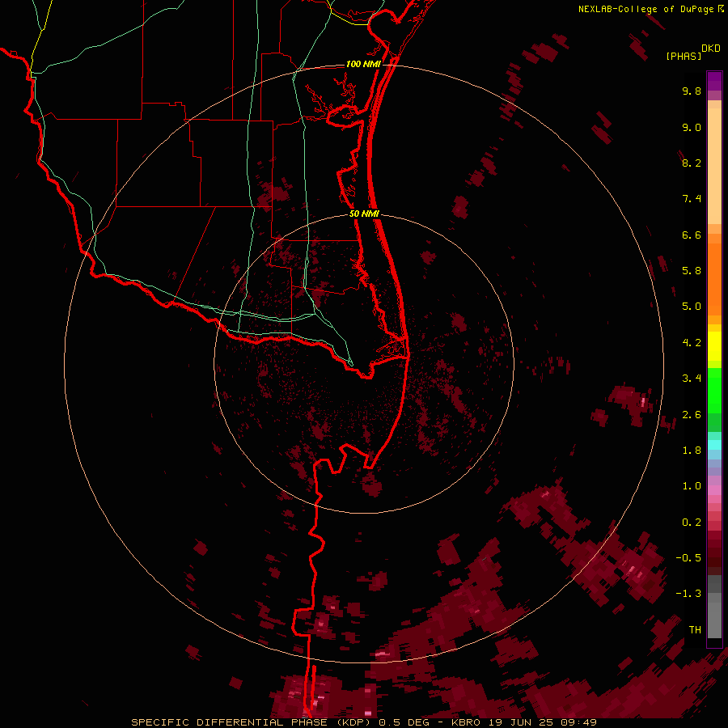Click the 100 NMI range ring label
The height and width of the screenshot is (728, 728).
pos(363,64)
